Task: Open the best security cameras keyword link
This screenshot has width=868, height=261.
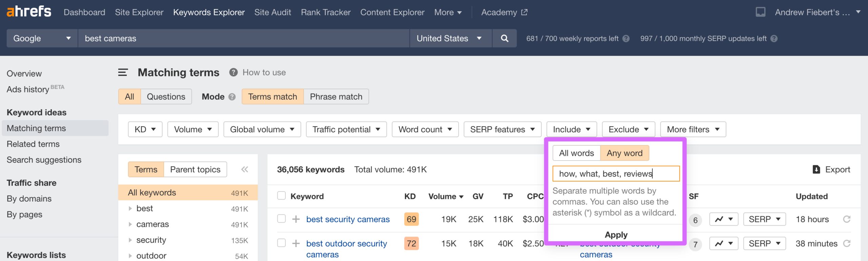Action: click(348, 219)
